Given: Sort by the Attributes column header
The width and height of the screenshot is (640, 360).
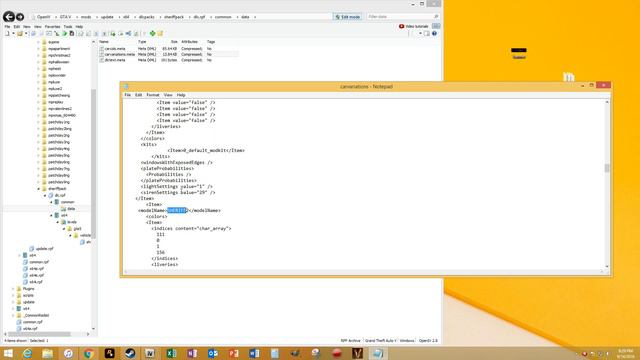Looking at the screenshot, I should pos(189,42).
